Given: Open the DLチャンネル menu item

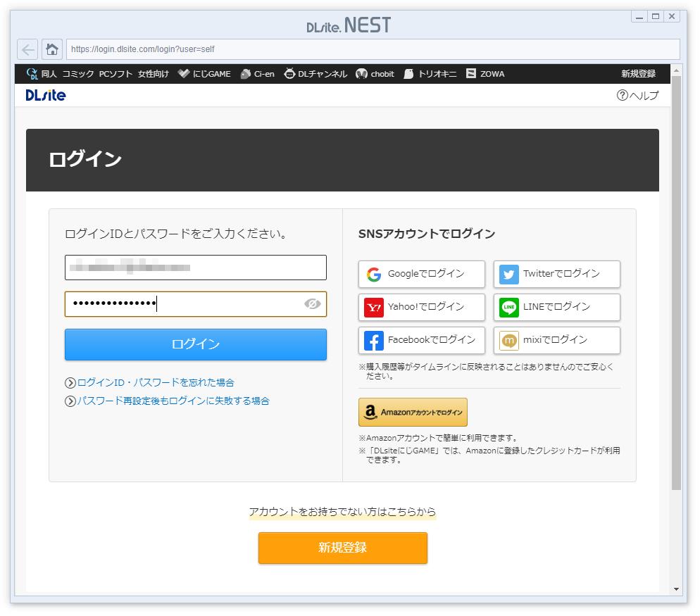Looking at the screenshot, I should (x=323, y=74).
